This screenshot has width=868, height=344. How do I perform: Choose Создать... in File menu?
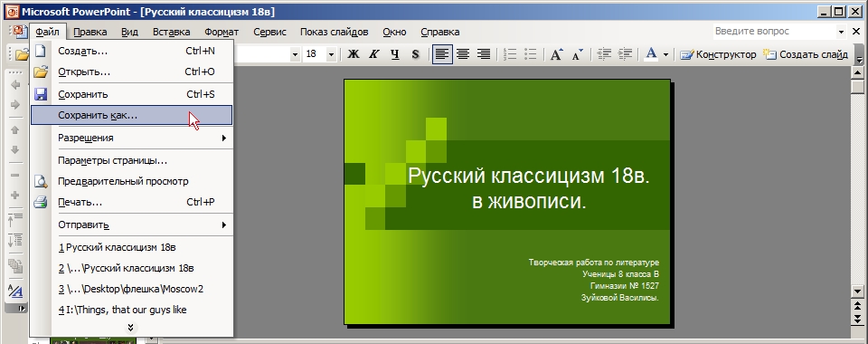(x=132, y=51)
